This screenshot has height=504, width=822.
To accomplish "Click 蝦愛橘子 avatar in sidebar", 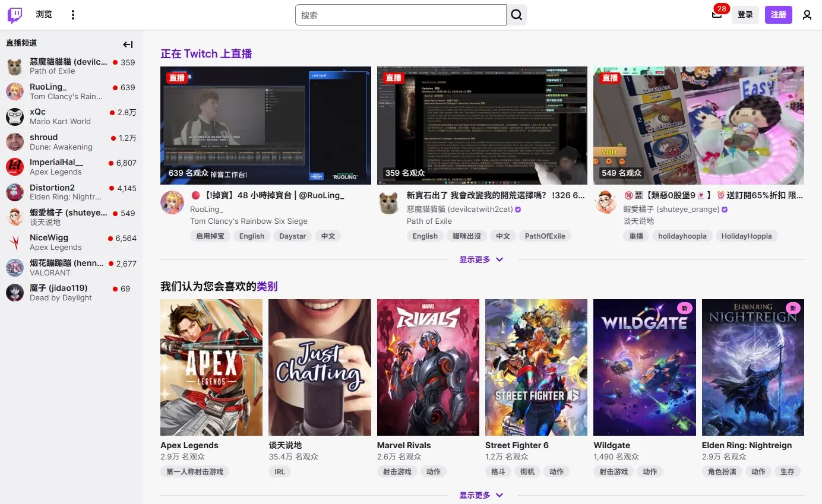I will pyautogui.click(x=15, y=217).
